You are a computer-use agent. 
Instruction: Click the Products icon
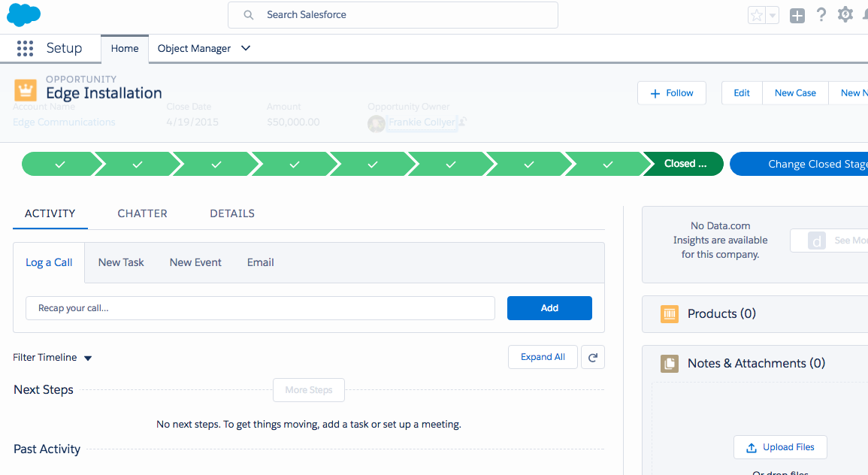tap(670, 314)
